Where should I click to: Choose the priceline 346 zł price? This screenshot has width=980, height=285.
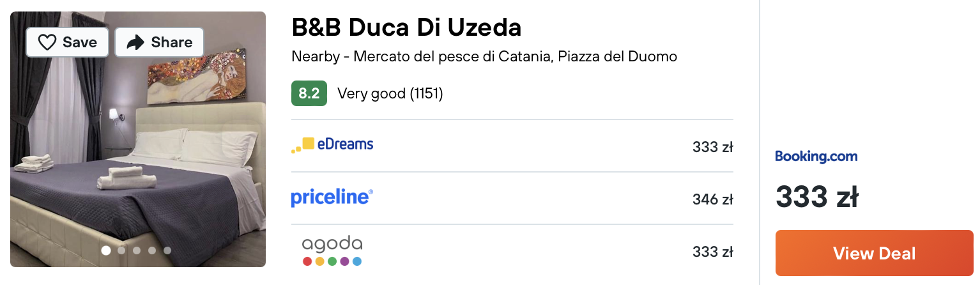pos(712,199)
